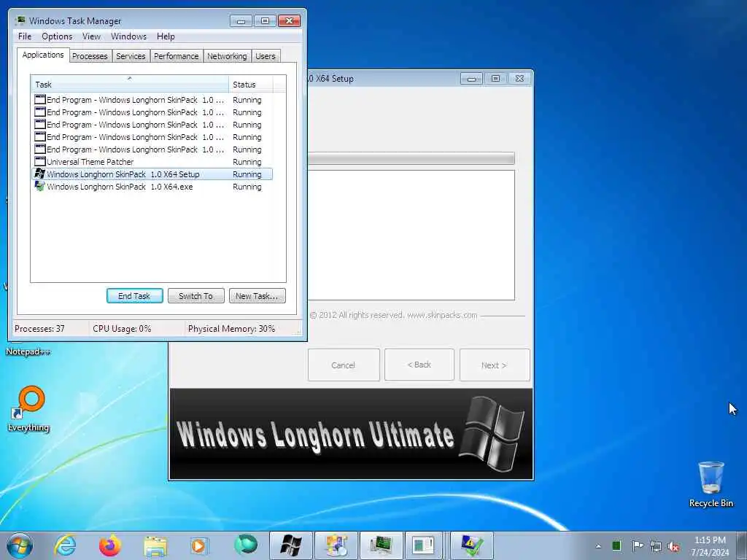Maximize the X64 Setup window
The height and width of the screenshot is (560, 747).
pyautogui.click(x=495, y=79)
